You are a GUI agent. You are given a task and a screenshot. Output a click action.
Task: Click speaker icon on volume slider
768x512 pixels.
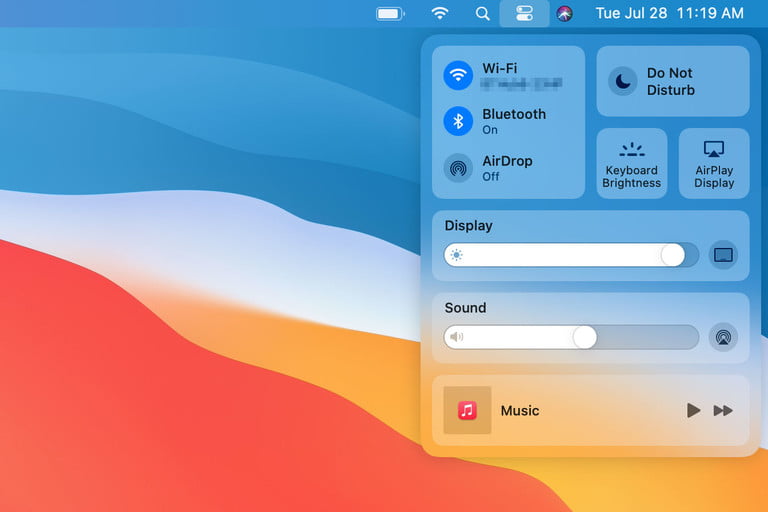[456, 337]
